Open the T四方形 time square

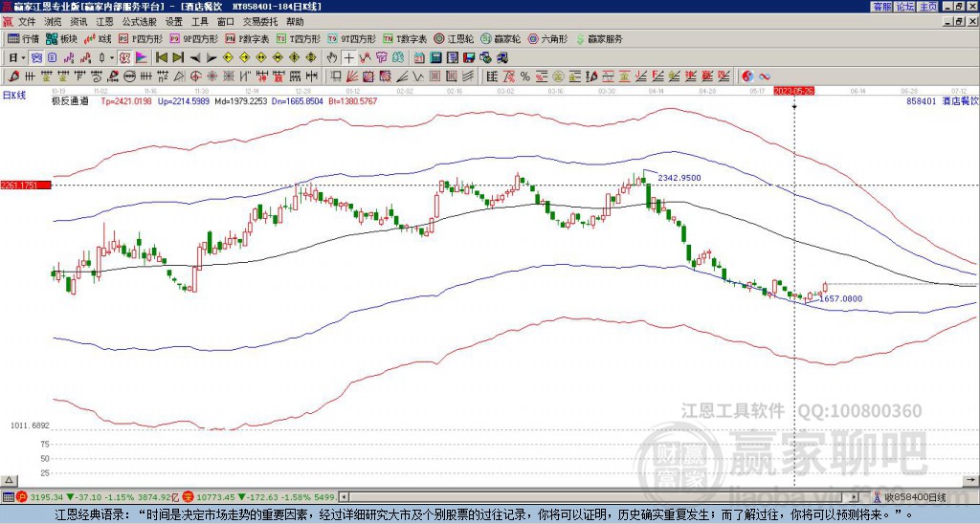pos(299,38)
